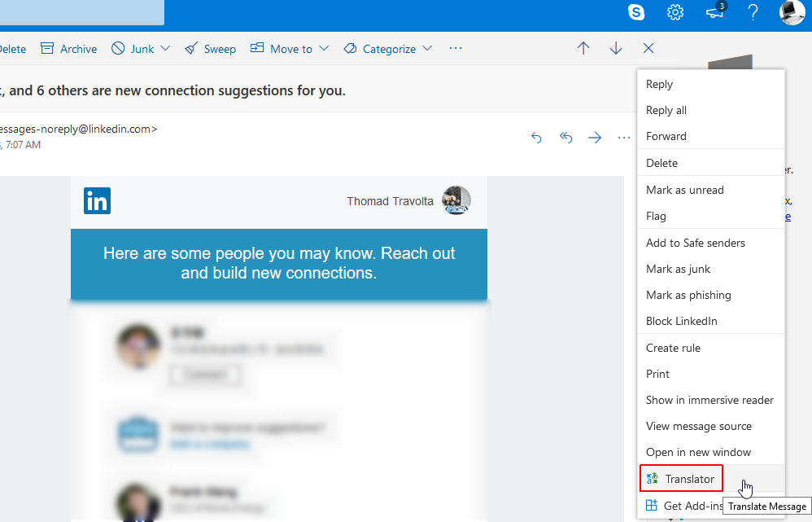This screenshot has height=522, width=812.
Task: Jump to previous message with the up arrow
Action: pos(583,48)
